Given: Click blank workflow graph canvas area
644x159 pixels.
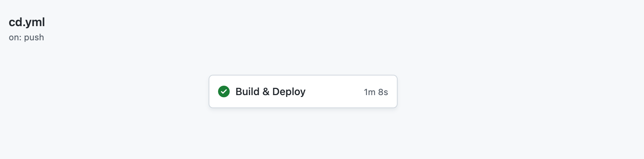Looking at the screenshot, I should pyautogui.click(x=509, y=91).
